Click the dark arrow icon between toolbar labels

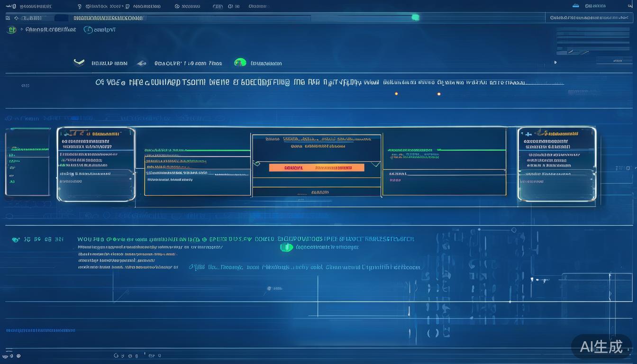(x=141, y=63)
